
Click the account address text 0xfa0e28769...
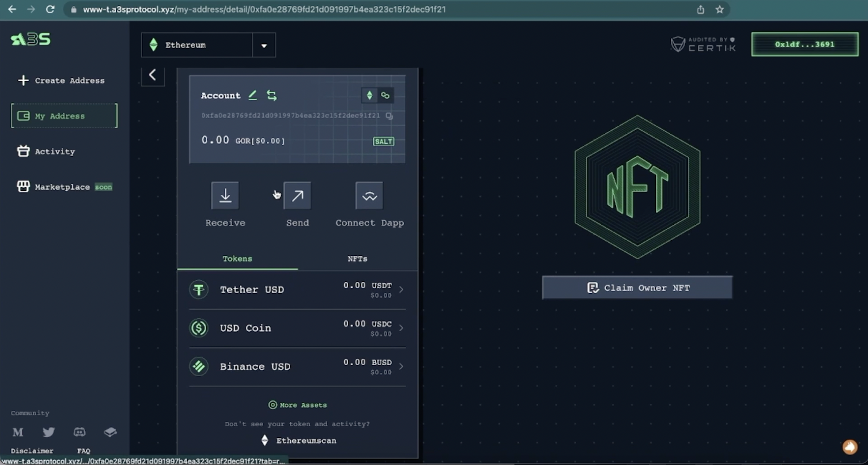coord(290,115)
